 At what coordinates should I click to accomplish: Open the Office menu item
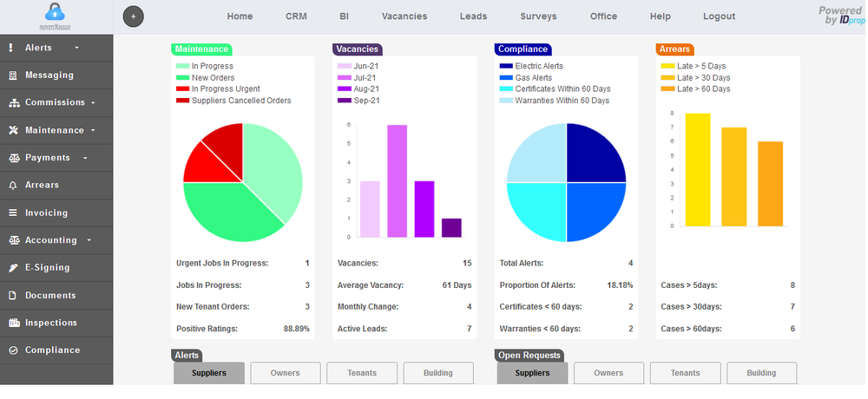(x=603, y=16)
